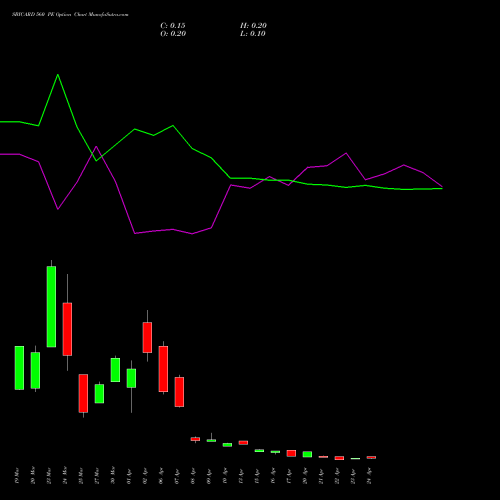Screen dimensions: 500x500
Task: Click the red candlestick above 02 Apr
Action: 147,337
